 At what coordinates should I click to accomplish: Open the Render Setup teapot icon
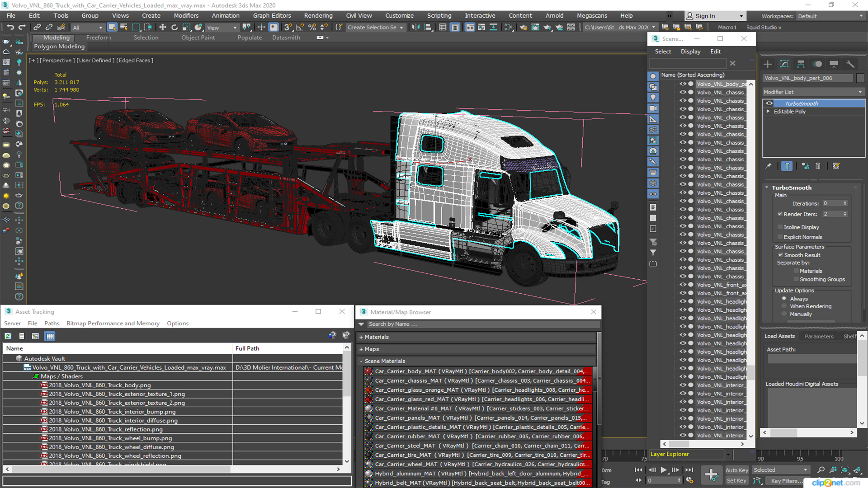[x=523, y=27]
